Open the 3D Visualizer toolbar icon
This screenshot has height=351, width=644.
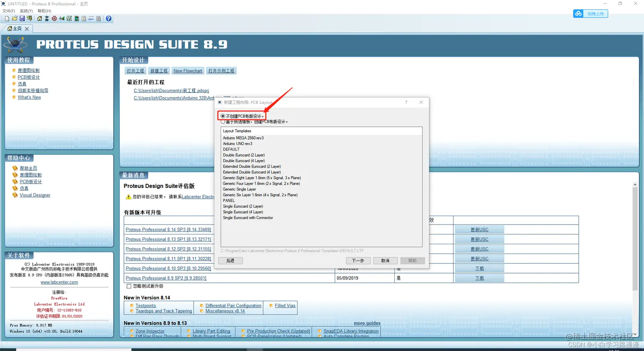click(62, 19)
